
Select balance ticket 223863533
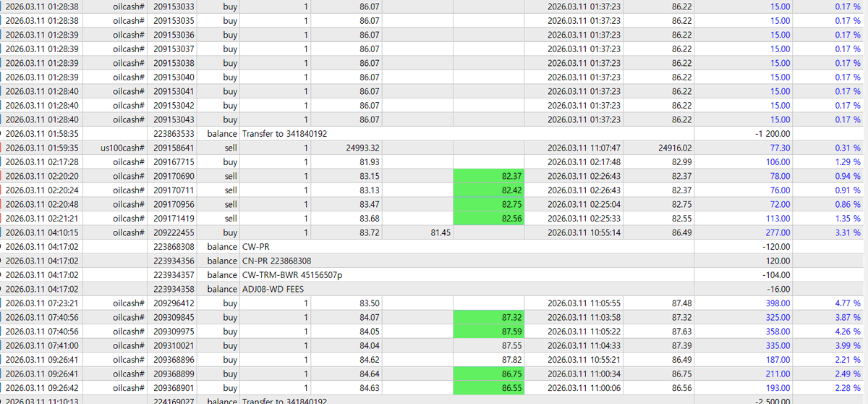(174, 134)
